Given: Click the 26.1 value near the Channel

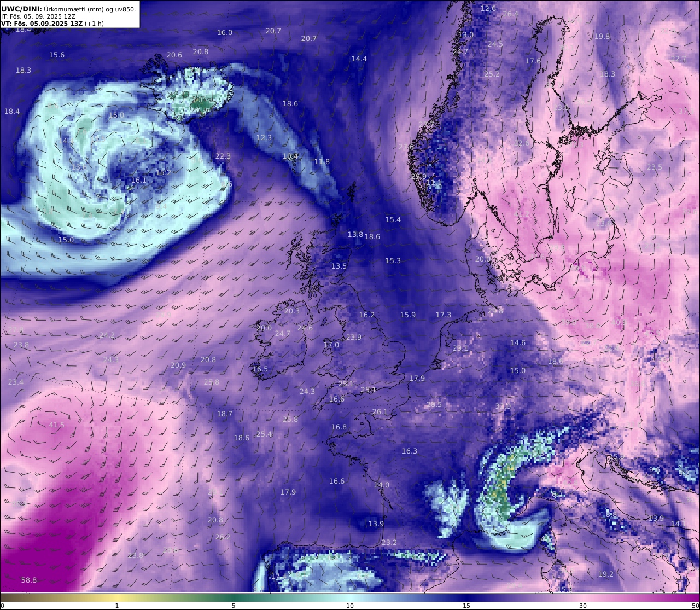Looking at the screenshot, I should pyautogui.click(x=380, y=411).
